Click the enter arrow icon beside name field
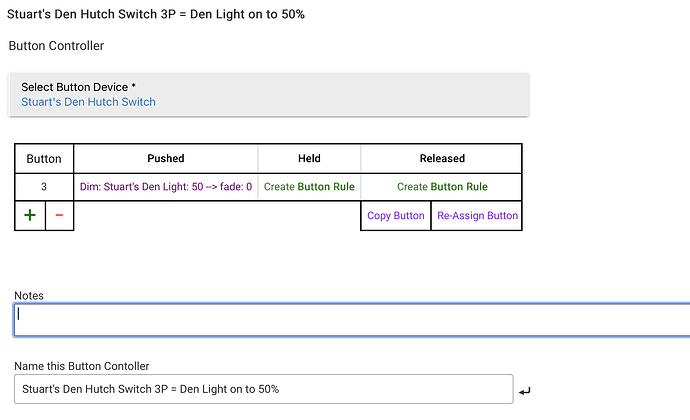Viewport: 690px width, 420px height. 526,391
